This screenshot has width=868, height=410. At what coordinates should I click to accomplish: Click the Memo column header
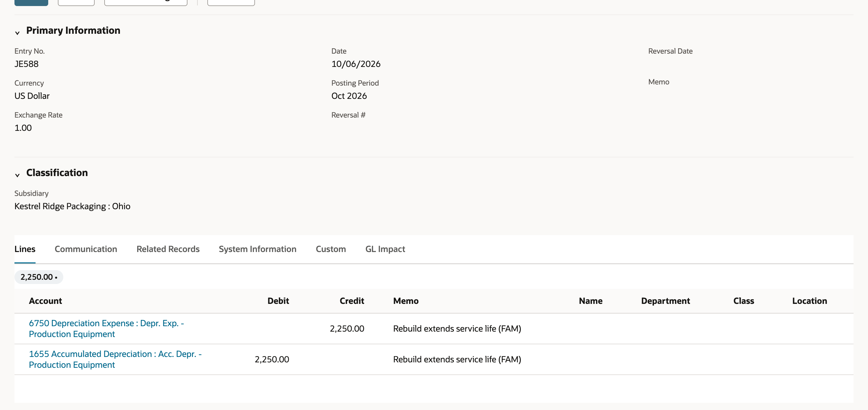406,301
